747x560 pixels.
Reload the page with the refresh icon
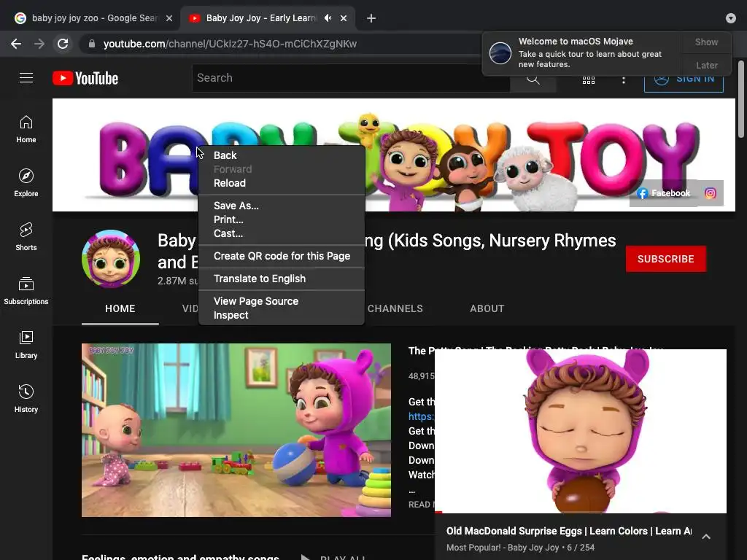63,44
